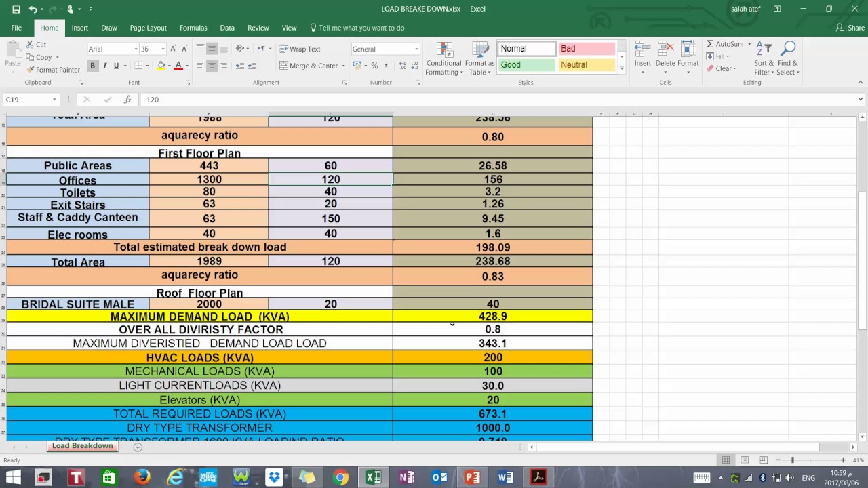Open the File menu tab

click(16, 28)
